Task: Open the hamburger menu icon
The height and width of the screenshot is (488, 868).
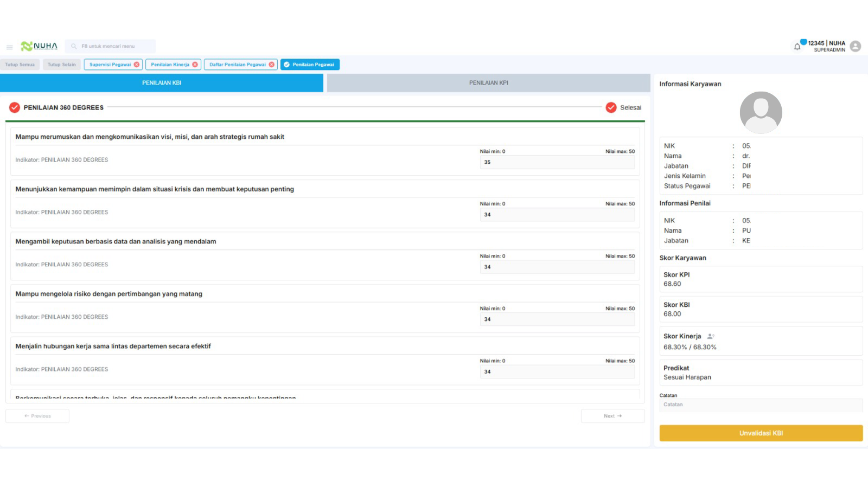Action: click(9, 47)
